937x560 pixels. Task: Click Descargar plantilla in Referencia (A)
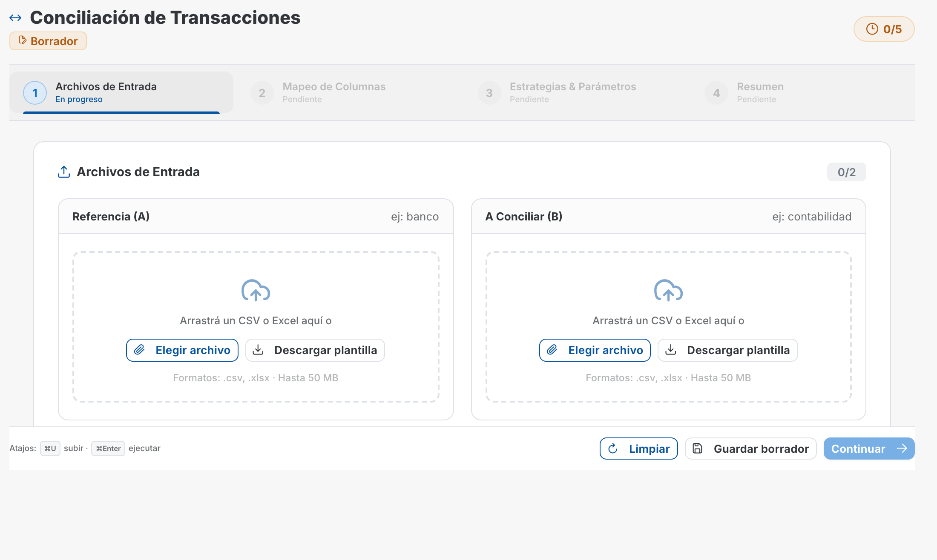315,350
